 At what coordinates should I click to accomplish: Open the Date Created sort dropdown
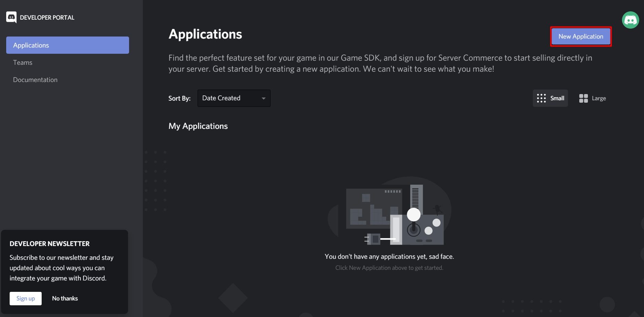pyautogui.click(x=234, y=98)
